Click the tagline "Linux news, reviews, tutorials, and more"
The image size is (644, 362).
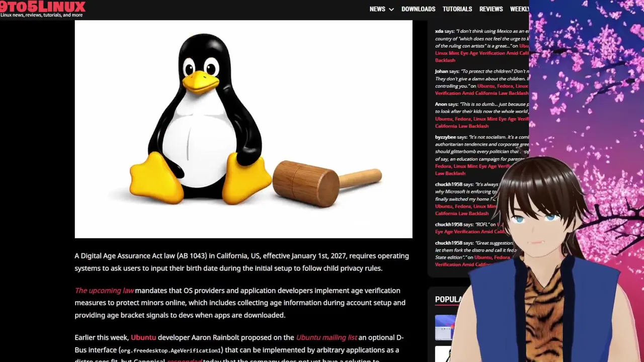(41, 15)
